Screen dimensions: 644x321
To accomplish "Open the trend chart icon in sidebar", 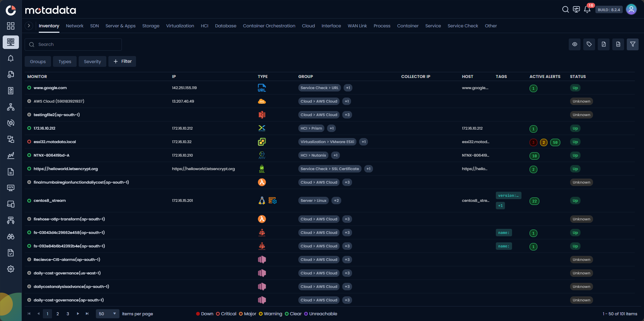I will (11, 156).
